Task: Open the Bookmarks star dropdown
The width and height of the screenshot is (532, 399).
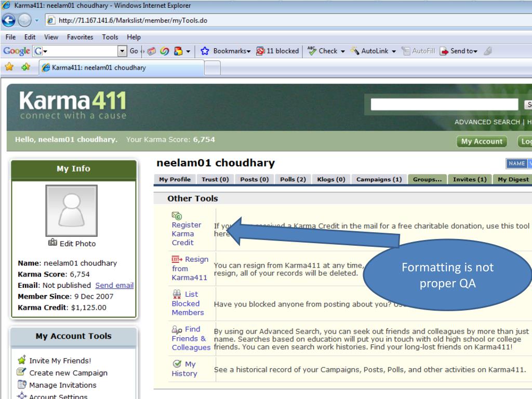Action: click(225, 51)
